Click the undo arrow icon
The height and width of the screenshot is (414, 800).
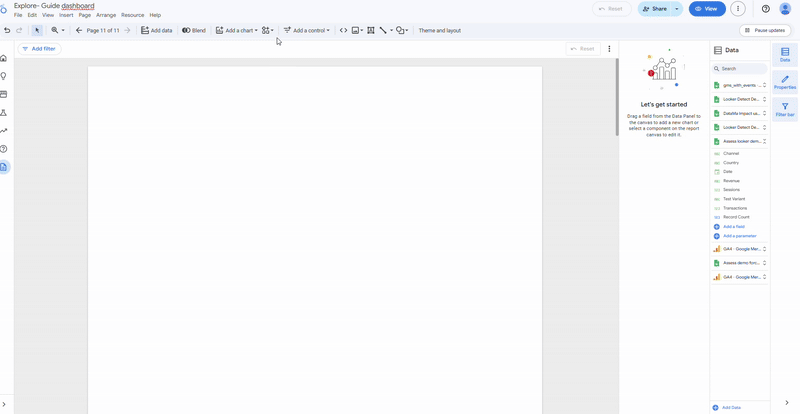pos(7,31)
